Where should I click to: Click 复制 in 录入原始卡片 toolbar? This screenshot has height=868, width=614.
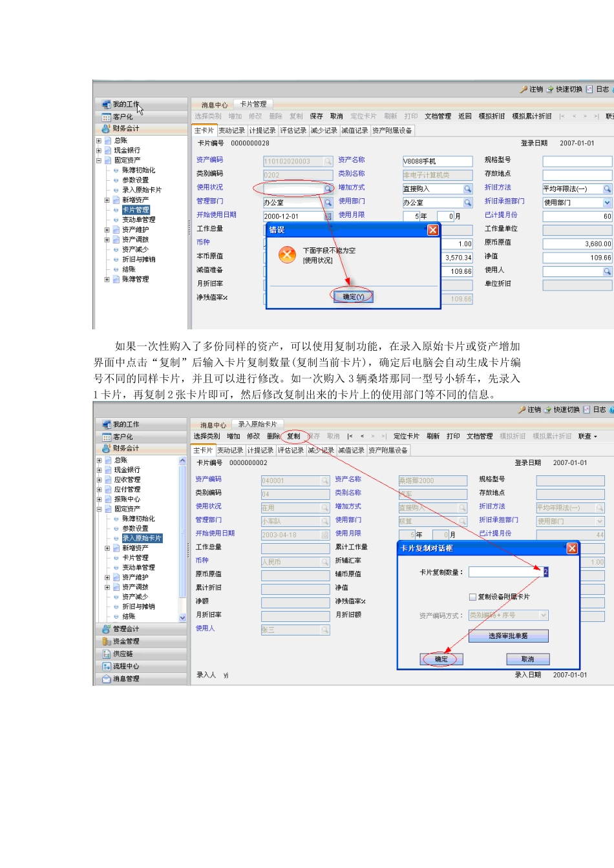coord(293,437)
